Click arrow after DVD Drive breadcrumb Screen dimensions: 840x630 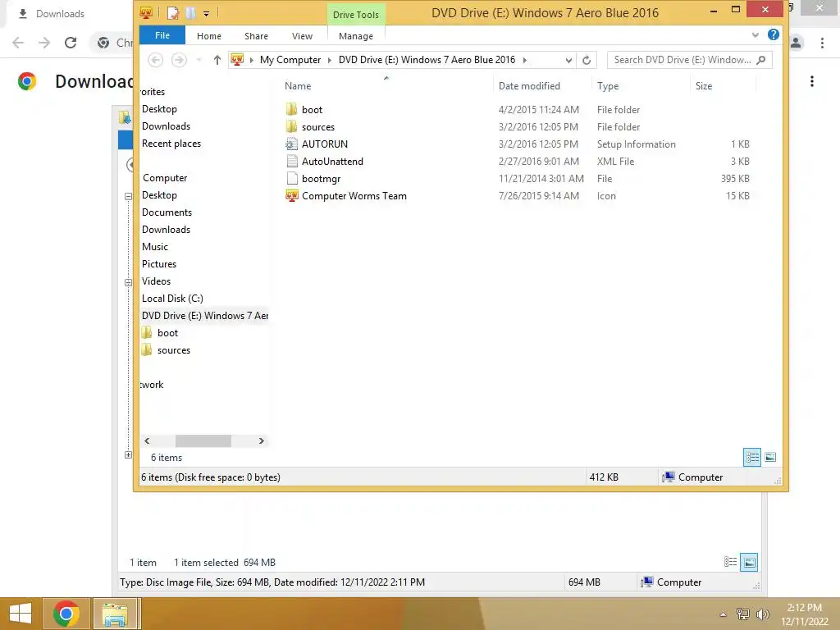pyautogui.click(x=524, y=60)
